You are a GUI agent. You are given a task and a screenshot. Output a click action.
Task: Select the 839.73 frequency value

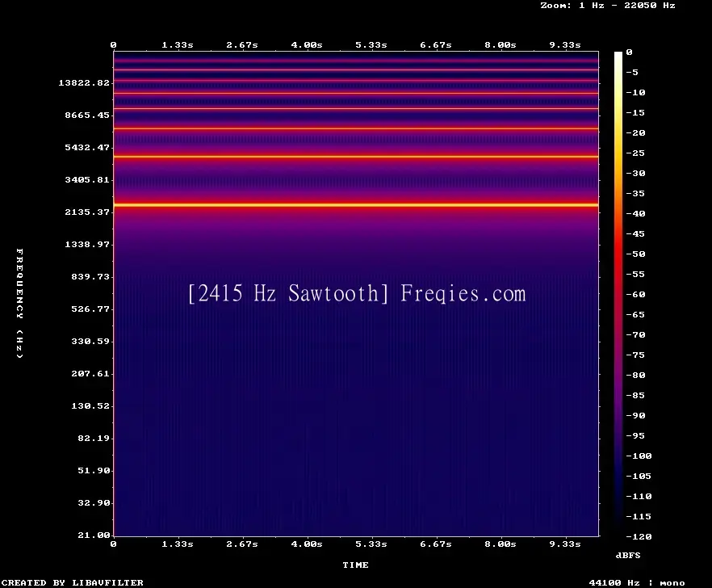pyautogui.click(x=90, y=276)
